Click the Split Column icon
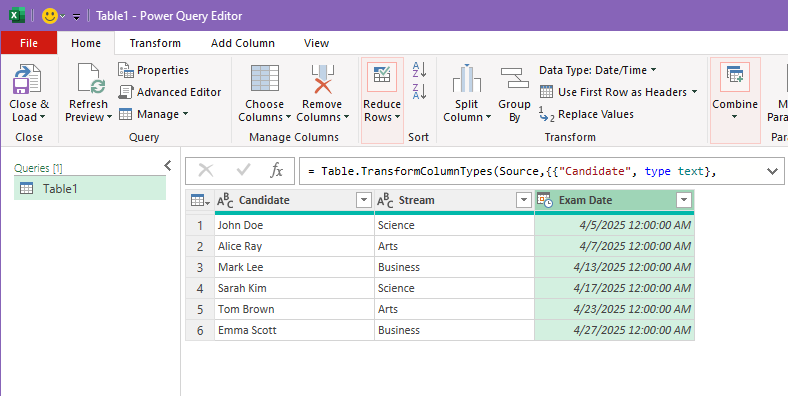The width and height of the screenshot is (788, 396). coord(466,79)
